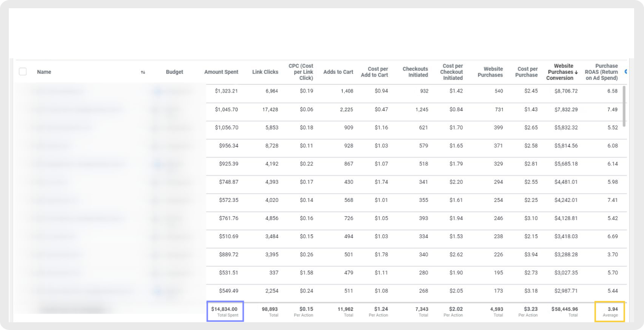Sort by Cost per Purchase header
Viewport: 644px width, 330px height.
[527, 72]
